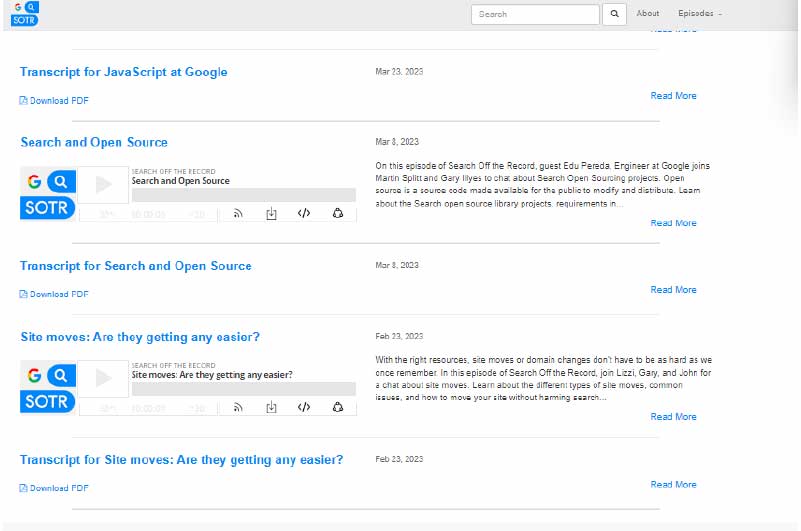The width and height of the screenshot is (801, 531).
Task: Download PDF for JavaScript at Google transcript
Action: [x=54, y=101]
